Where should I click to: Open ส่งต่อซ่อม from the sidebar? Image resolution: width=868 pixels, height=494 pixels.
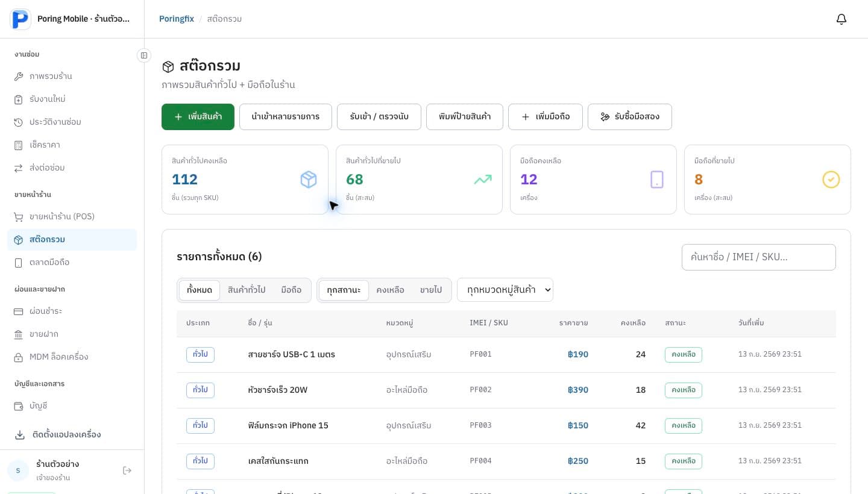pos(72,168)
